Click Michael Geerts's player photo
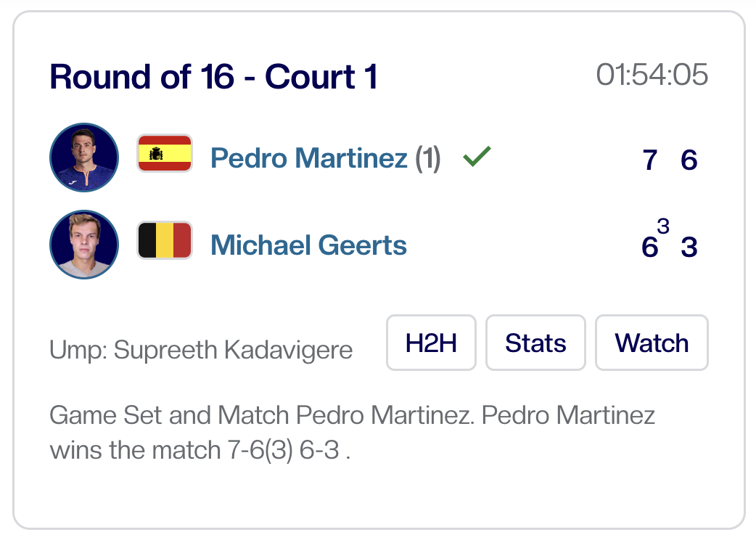 click(84, 245)
